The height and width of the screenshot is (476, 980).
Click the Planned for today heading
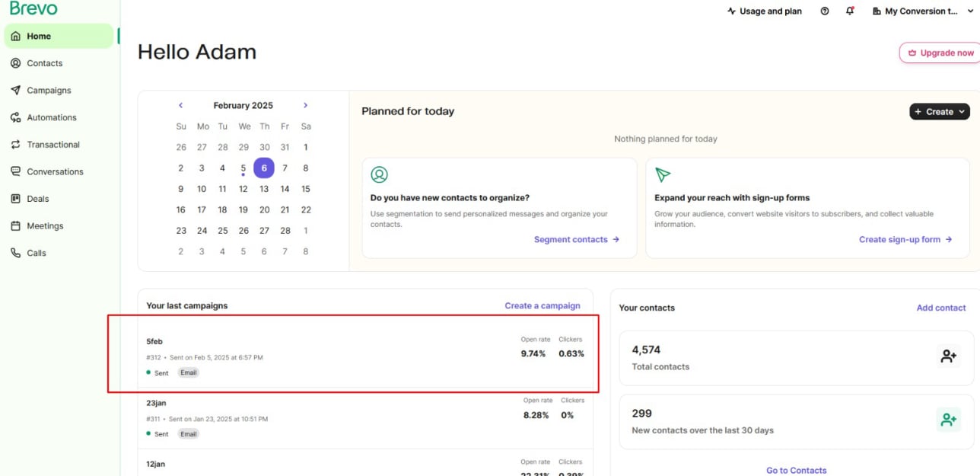[x=408, y=111]
